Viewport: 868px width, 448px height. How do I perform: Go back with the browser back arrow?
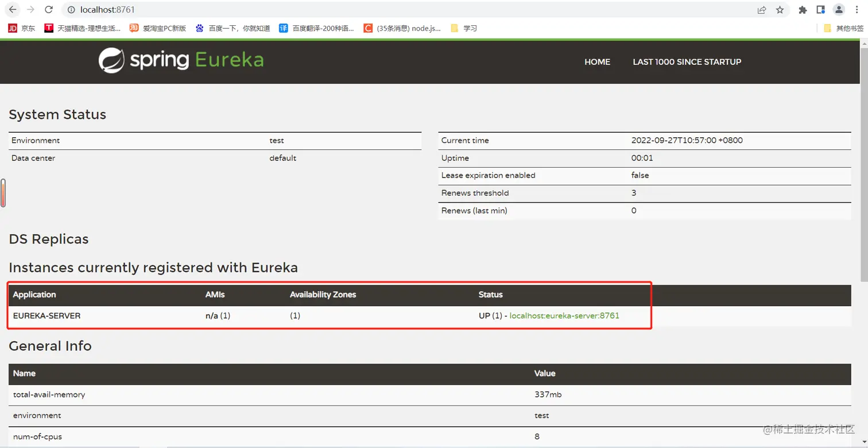[x=13, y=10]
